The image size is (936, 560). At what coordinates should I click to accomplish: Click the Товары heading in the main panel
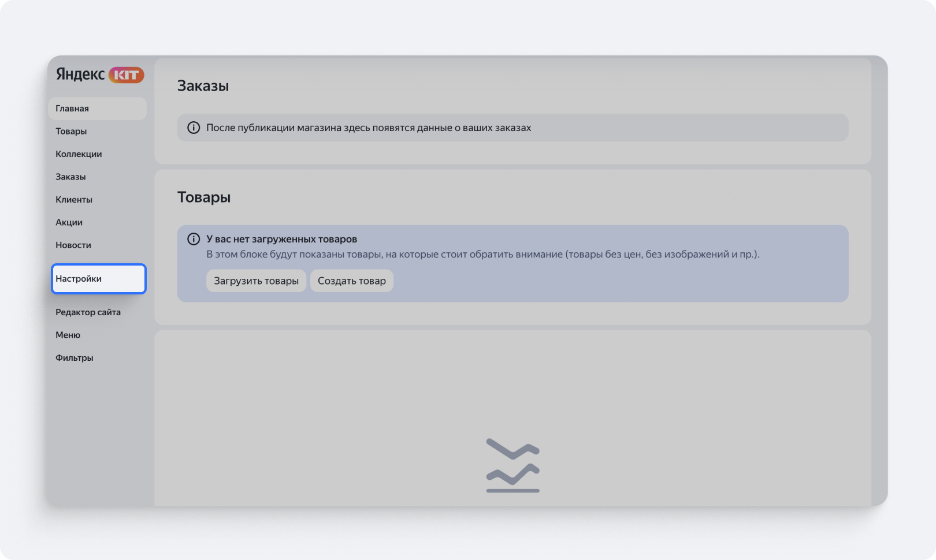tap(204, 197)
